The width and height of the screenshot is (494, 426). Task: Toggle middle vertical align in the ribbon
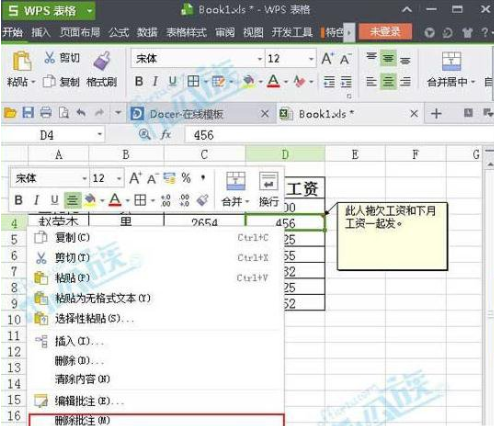388,58
